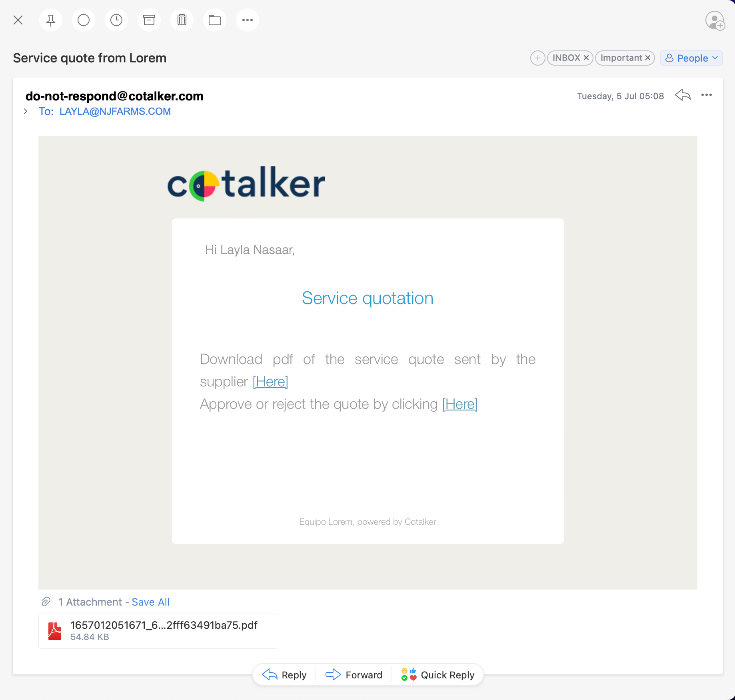Click the 1 Attachment label
Image resolution: width=735 pixels, height=700 pixels.
click(x=90, y=602)
